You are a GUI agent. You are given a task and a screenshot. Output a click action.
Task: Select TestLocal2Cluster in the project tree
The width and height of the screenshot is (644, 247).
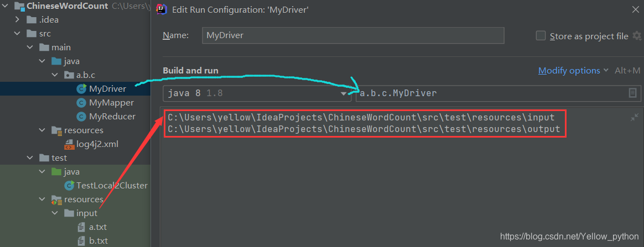pos(112,186)
